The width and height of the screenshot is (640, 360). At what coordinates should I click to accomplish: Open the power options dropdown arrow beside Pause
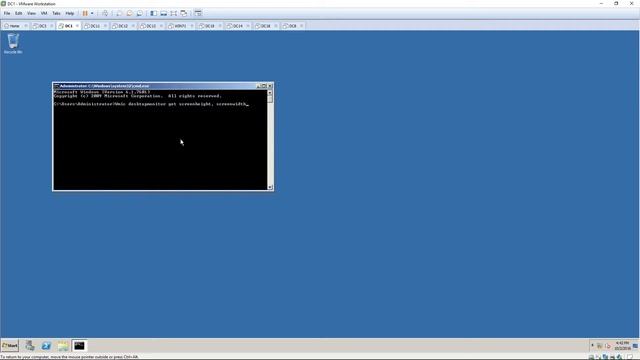[92, 13]
